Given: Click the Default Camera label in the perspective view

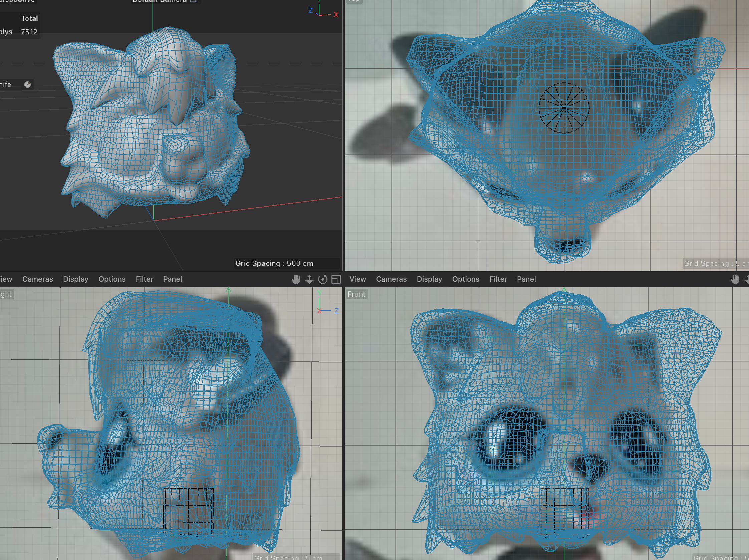Looking at the screenshot, I should click(158, 2).
